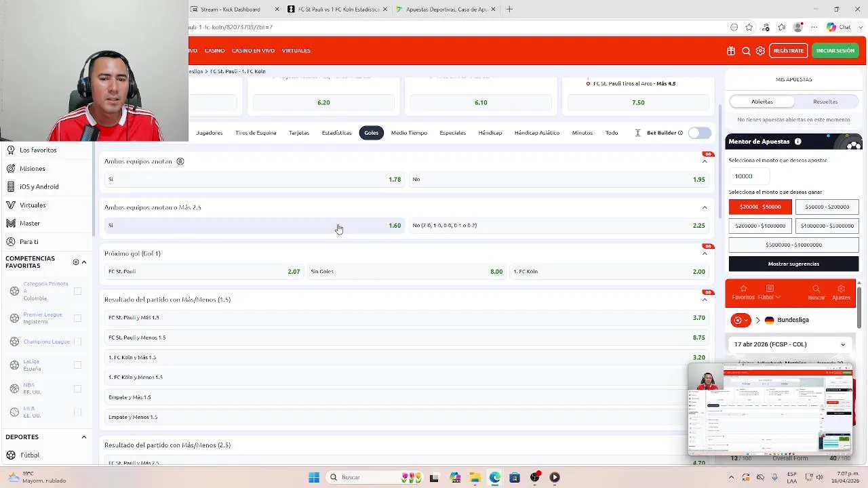Switch to the Goles market tab
Viewport: 868px width, 488px height.
pos(371,133)
